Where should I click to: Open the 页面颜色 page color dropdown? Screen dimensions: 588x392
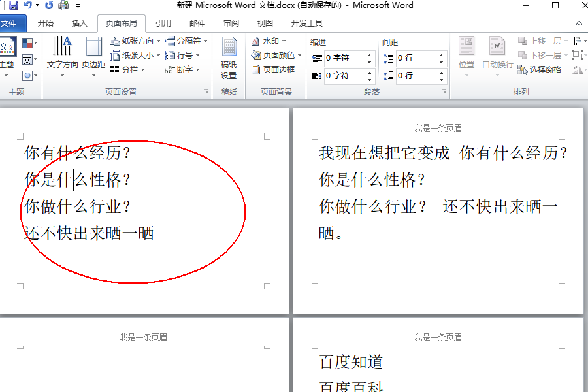tap(276, 56)
